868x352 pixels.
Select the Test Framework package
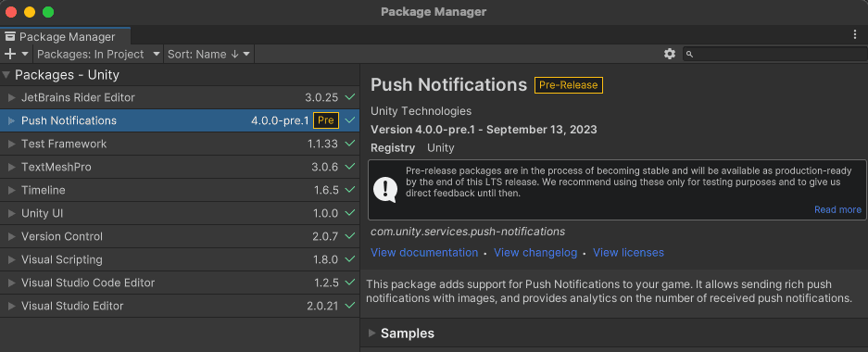180,144
